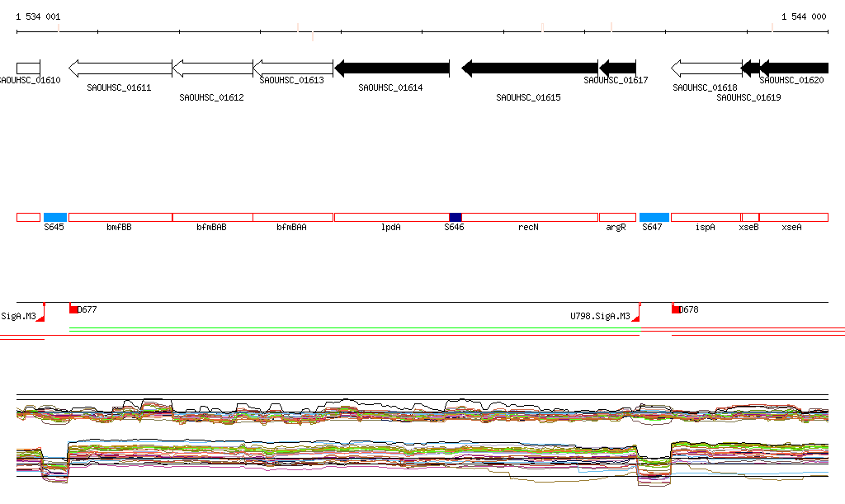Select the bfmBAB segment box

point(213,218)
